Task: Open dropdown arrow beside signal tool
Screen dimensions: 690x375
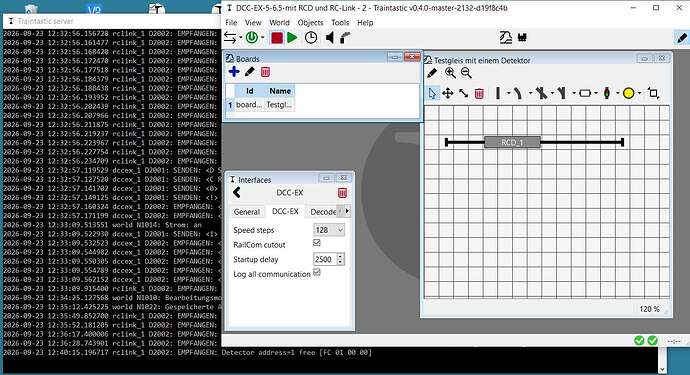Action: click(617, 93)
